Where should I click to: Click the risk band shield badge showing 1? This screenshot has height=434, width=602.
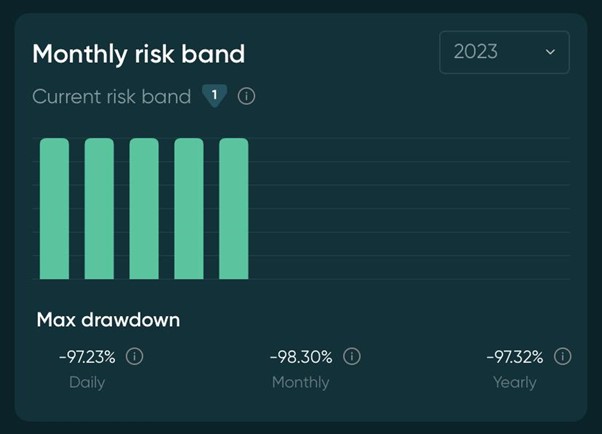click(214, 95)
